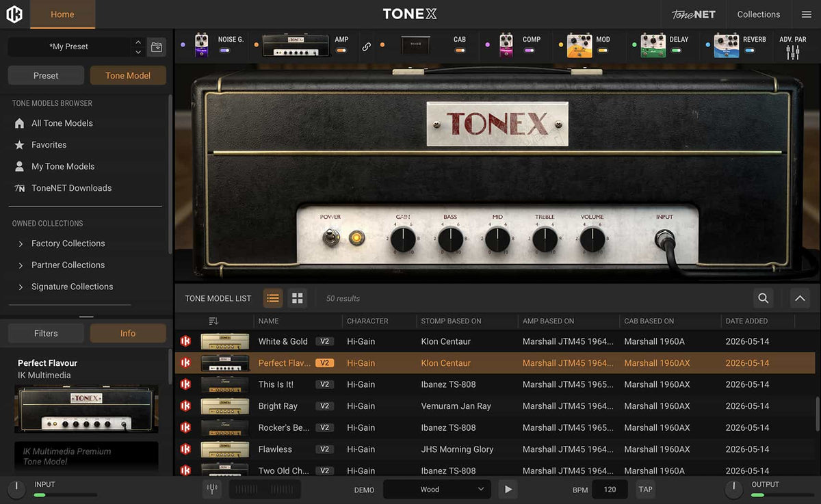Toggle Amp on/off switch
The image size is (821, 504).
tap(340, 51)
